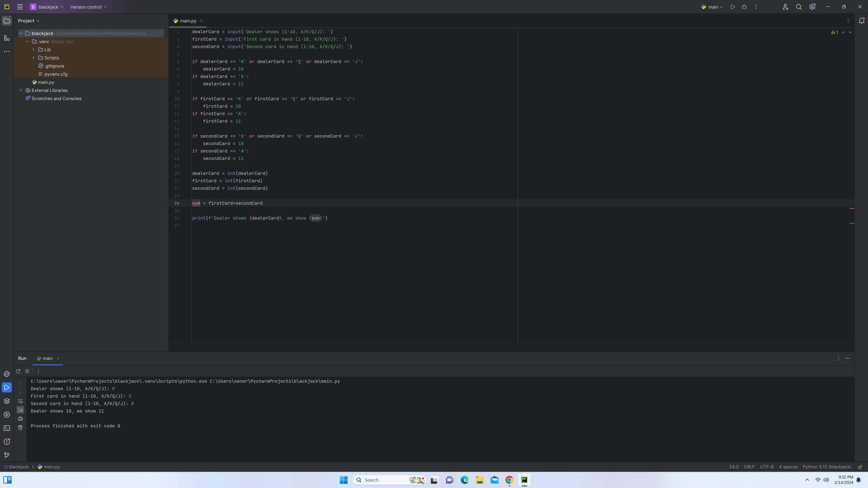Open IDE settings gear
This screenshot has width=868, height=488.
pyautogui.click(x=812, y=7)
